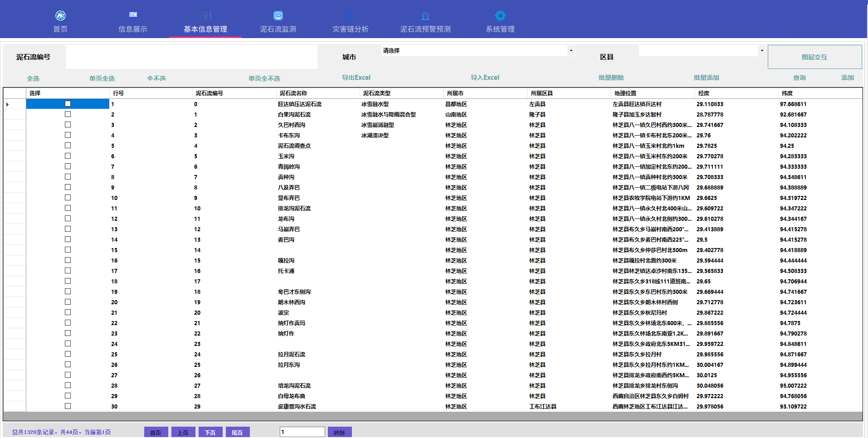Select the checkbox for row 5
This screenshot has width=868, height=438.
(x=68, y=146)
